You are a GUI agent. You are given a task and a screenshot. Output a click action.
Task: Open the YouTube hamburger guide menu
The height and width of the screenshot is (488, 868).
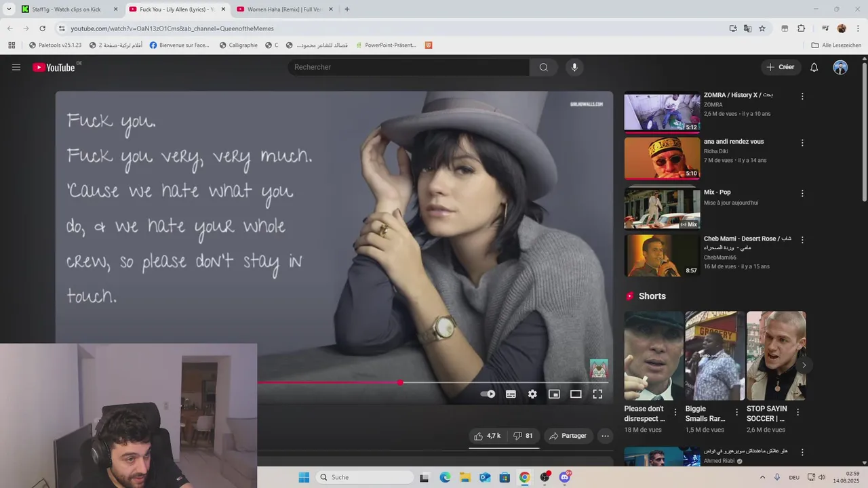click(16, 67)
